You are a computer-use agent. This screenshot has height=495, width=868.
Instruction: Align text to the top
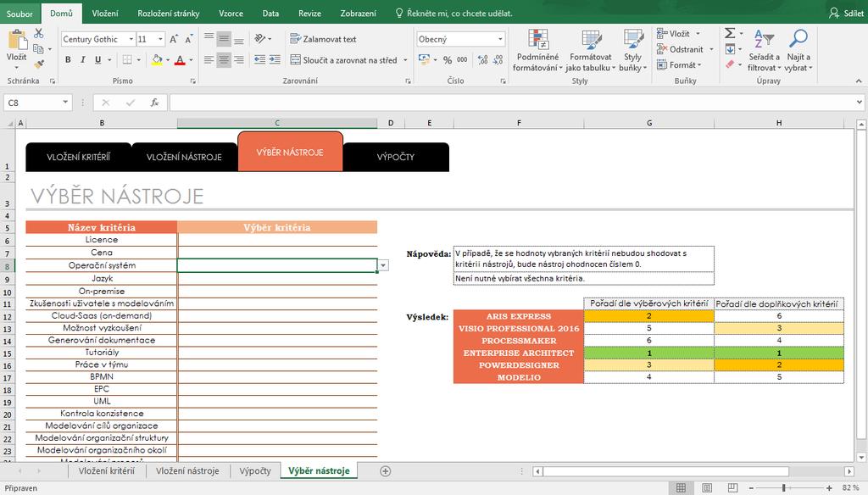pos(209,39)
